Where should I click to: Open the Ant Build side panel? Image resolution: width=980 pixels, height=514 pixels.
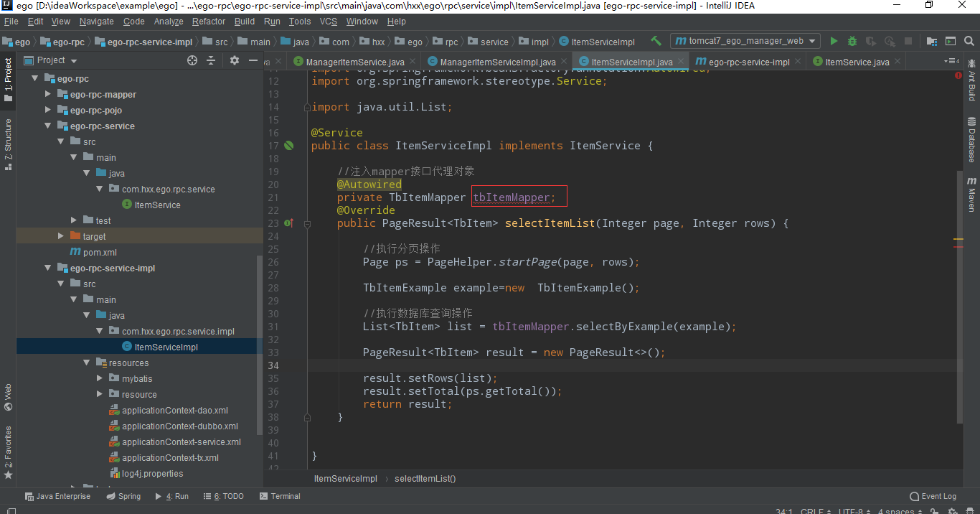click(972, 81)
